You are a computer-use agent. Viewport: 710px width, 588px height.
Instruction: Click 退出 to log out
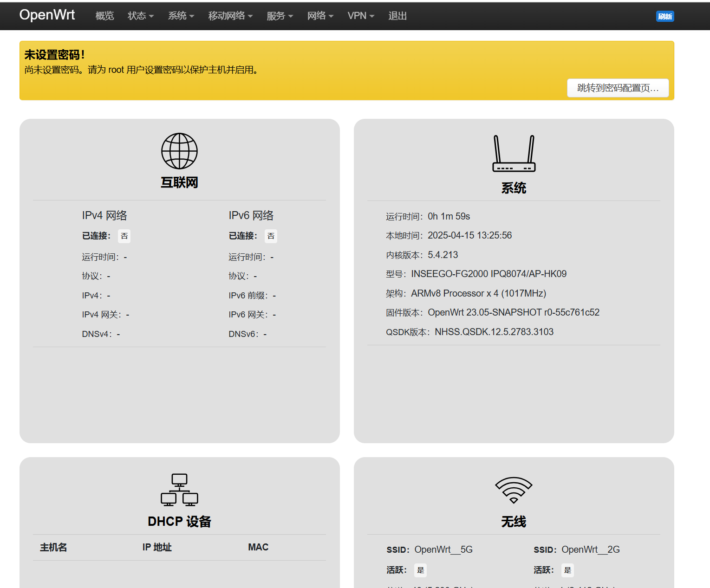(397, 16)
